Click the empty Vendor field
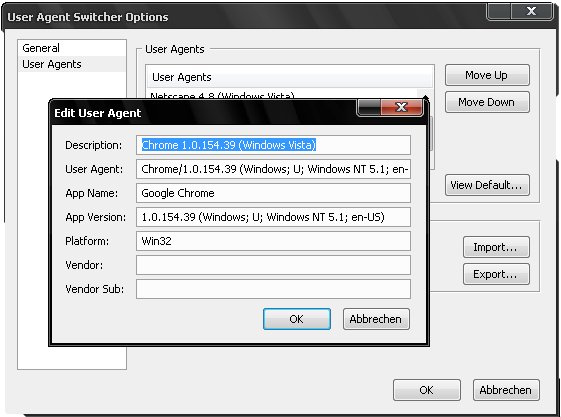Image resolution: width=561 pixels, height=417 pixels. [x=273, y=265]
